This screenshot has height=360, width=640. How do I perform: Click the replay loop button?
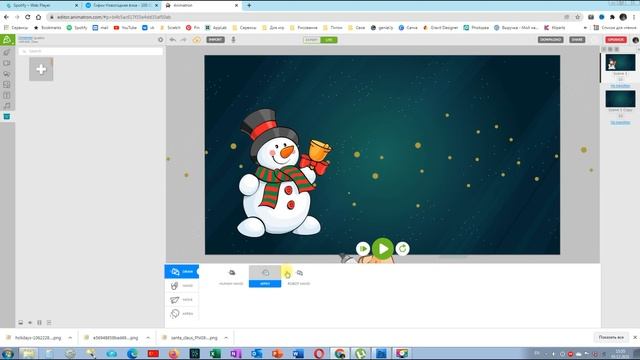402,248
